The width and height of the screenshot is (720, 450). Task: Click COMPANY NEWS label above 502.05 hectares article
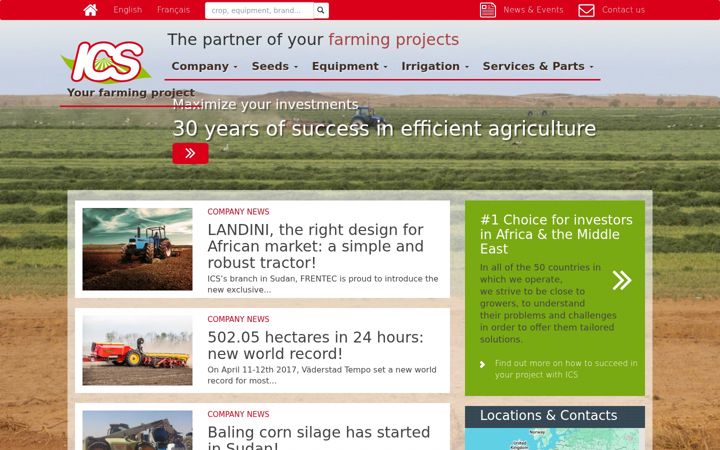[238, 319]
